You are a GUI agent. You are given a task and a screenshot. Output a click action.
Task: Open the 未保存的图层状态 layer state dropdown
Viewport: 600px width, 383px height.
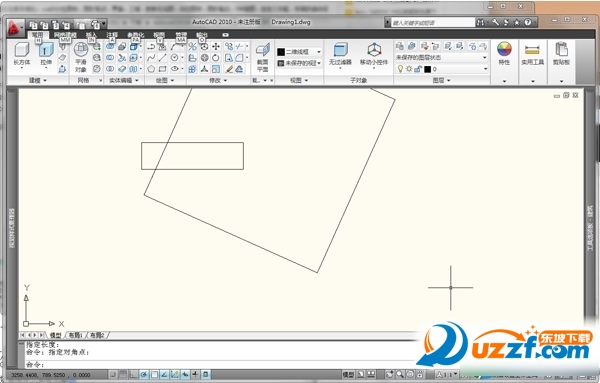coord(441,57)
